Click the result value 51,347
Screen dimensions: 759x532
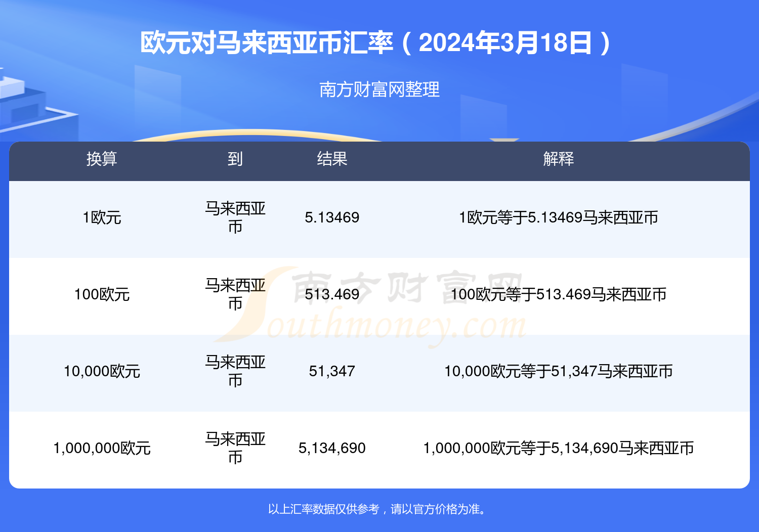[332, 371]
